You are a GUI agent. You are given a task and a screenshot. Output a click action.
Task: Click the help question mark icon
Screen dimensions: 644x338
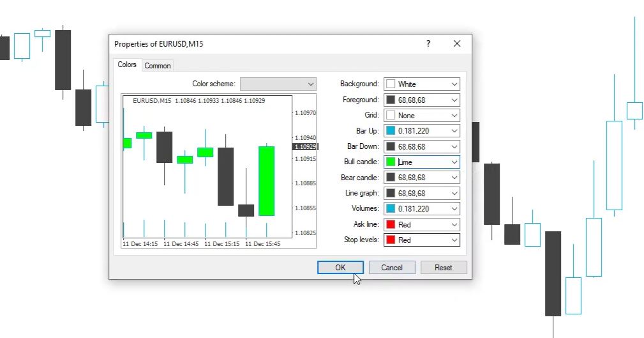[x=428, y=44]
